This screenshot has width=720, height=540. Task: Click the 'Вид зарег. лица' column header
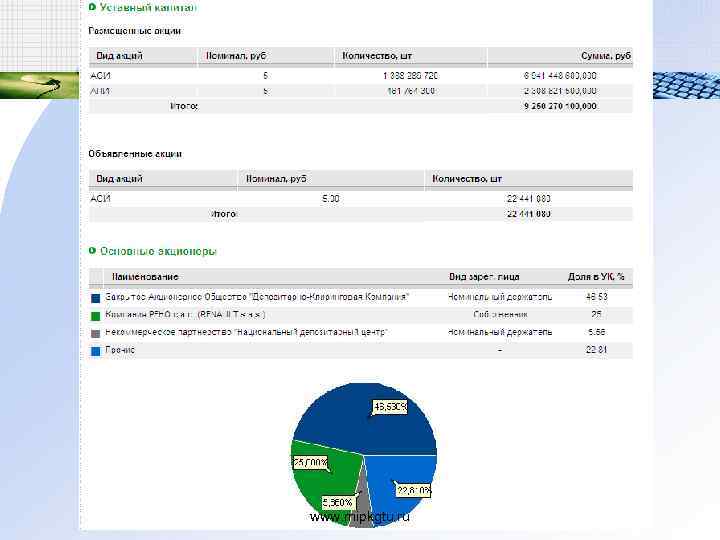484,276
